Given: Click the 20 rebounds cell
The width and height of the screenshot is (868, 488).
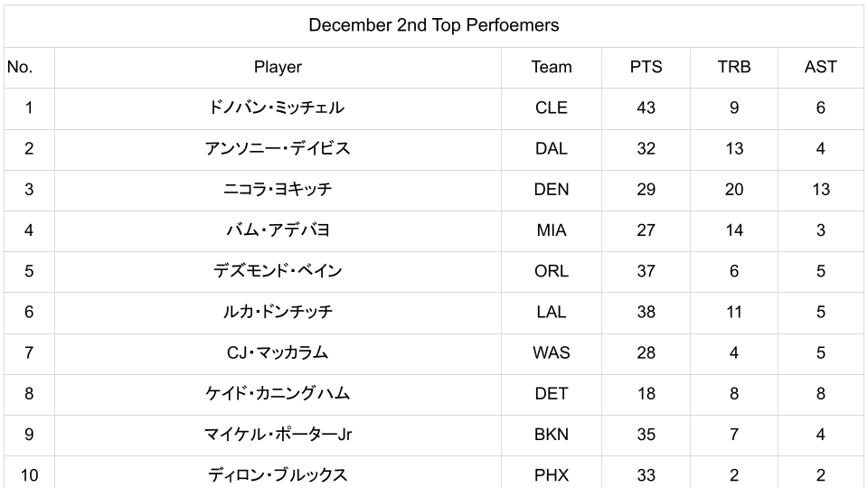Looking at the screenshot, I should pos(733,190).
